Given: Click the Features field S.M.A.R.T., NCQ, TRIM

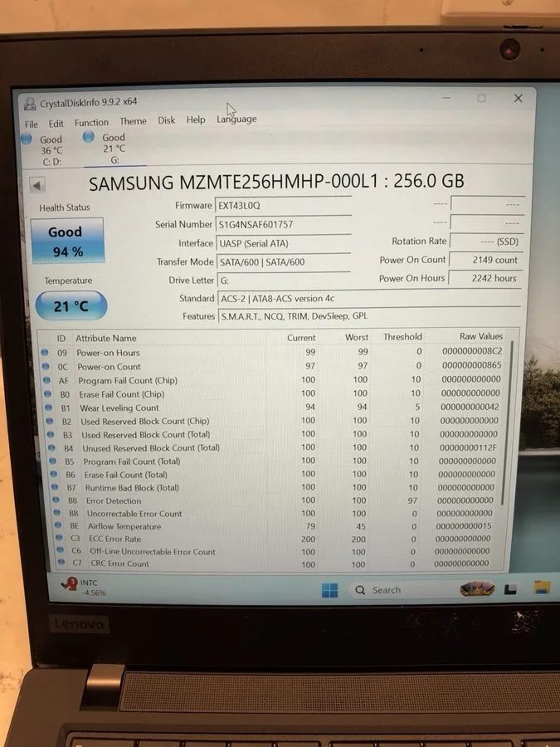Looking at the screenshot, I should (368, 316).
